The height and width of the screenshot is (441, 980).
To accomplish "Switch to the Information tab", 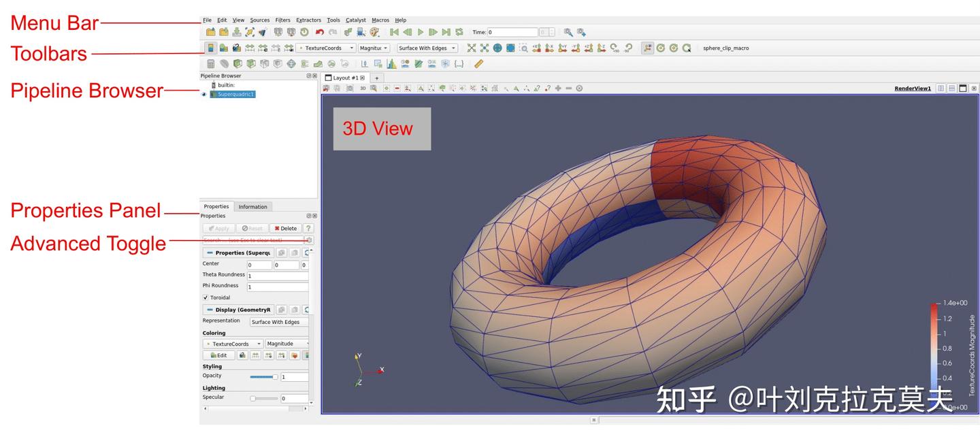I will [252, 206].
